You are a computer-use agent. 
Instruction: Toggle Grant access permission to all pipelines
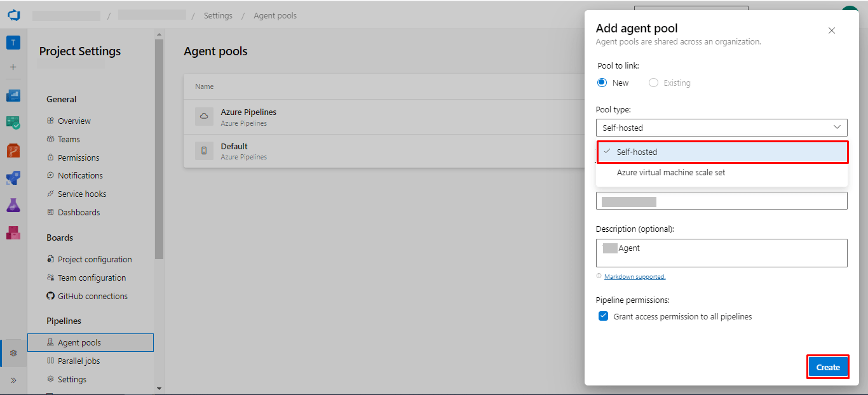tap(604, 316)
